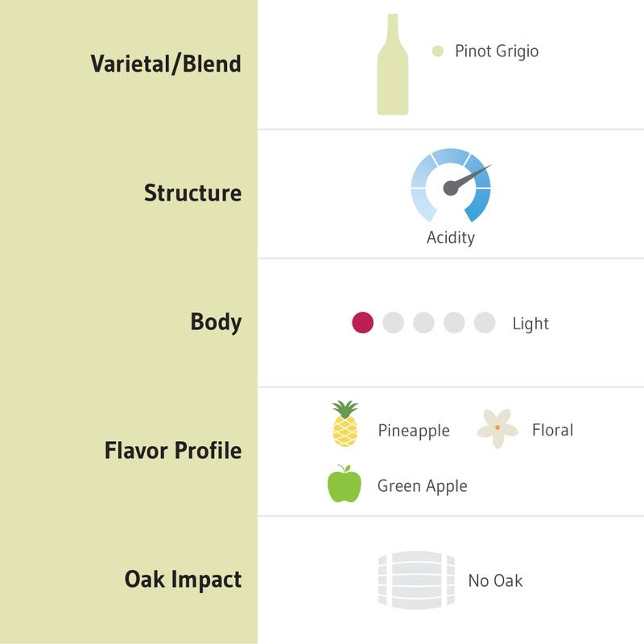Screen dimensions: 644x644
Task: Click the oak barrel icon
Action: [x=416, y=580]
